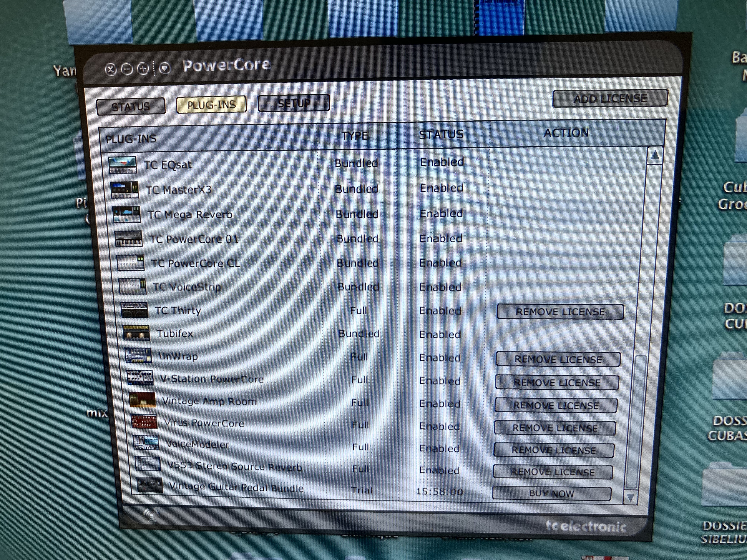Click the STATUS column header

[441, 134]
